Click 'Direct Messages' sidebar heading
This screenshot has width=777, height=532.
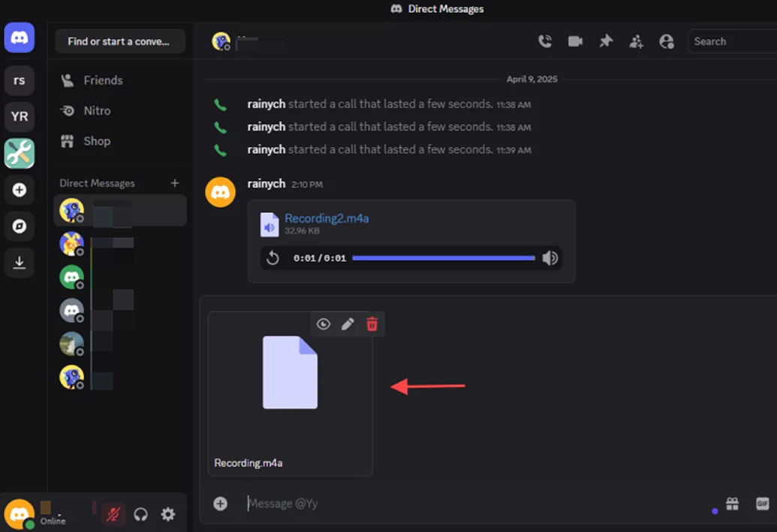pyautogui.click(x=97, y=183)
